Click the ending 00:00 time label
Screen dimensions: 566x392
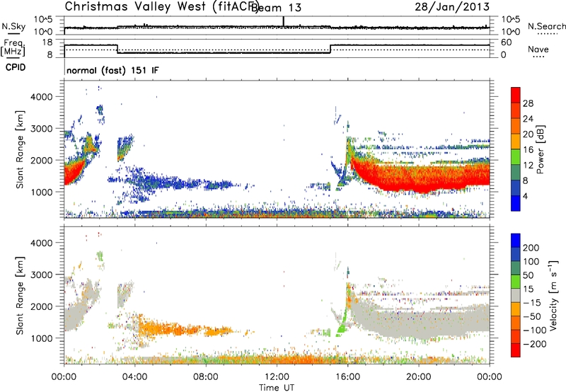point(489,377)
